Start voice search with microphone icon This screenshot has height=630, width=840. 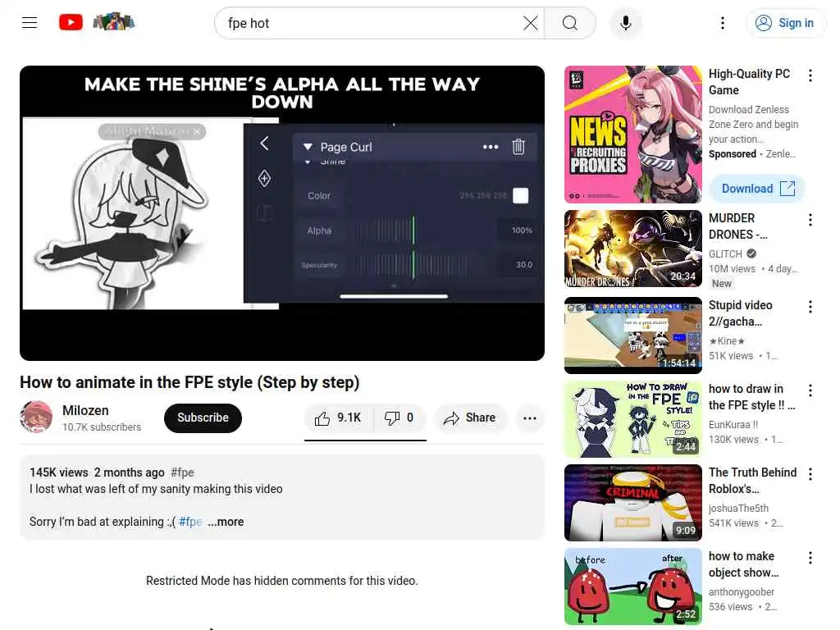[625, 23]
